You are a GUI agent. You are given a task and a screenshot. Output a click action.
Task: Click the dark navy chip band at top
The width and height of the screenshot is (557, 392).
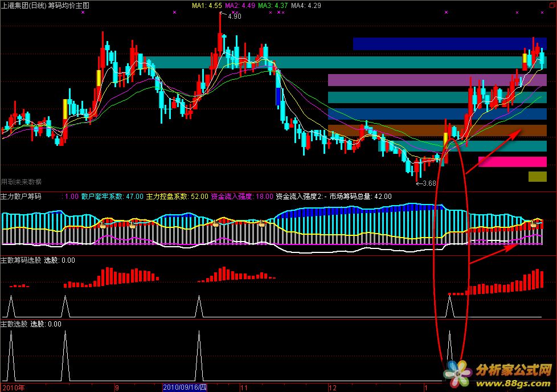[450, 44]
